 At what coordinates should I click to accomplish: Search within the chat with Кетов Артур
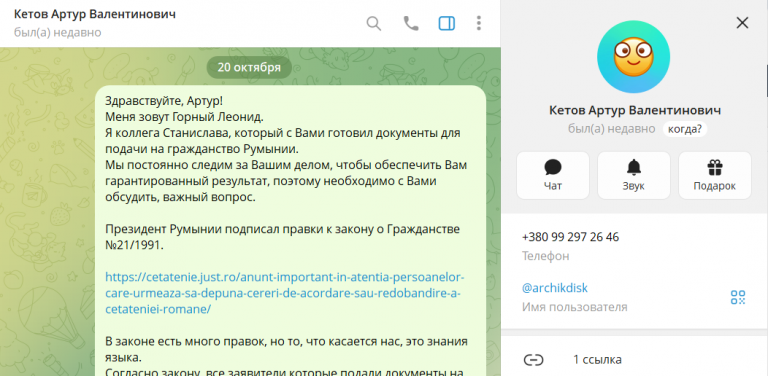coord(374,24)
